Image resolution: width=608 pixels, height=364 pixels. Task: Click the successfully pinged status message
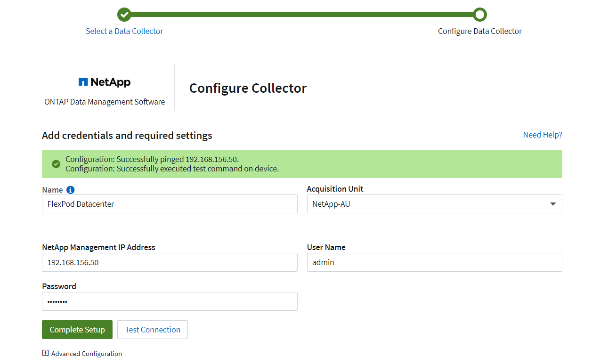152,159
